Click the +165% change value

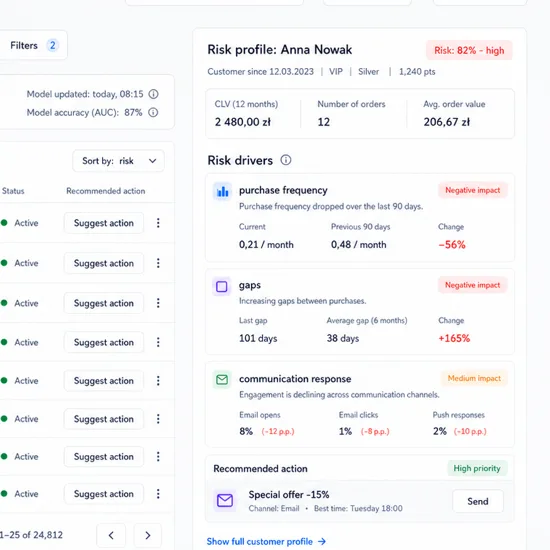[x=454, y=338]
